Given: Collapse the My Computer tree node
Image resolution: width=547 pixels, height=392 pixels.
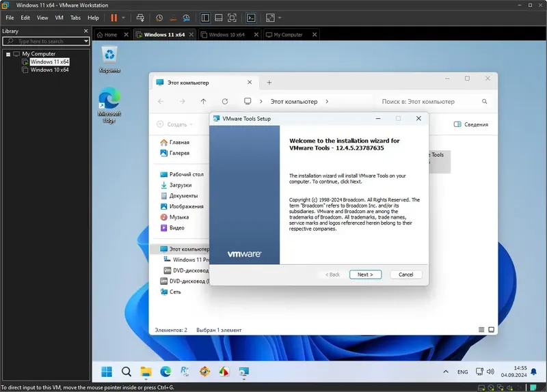Looking at the screenshot, I should pyautogui.click(x=8, y=53).
